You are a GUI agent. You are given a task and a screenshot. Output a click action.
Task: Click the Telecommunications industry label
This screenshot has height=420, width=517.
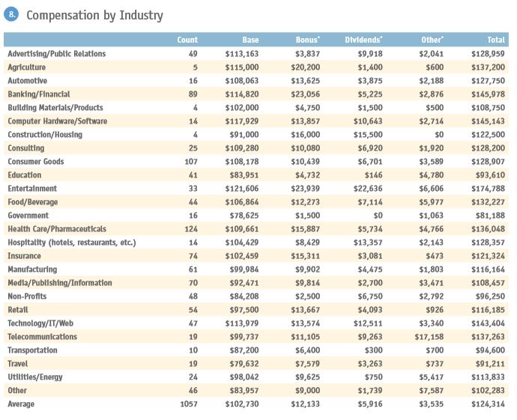[42, 337]
